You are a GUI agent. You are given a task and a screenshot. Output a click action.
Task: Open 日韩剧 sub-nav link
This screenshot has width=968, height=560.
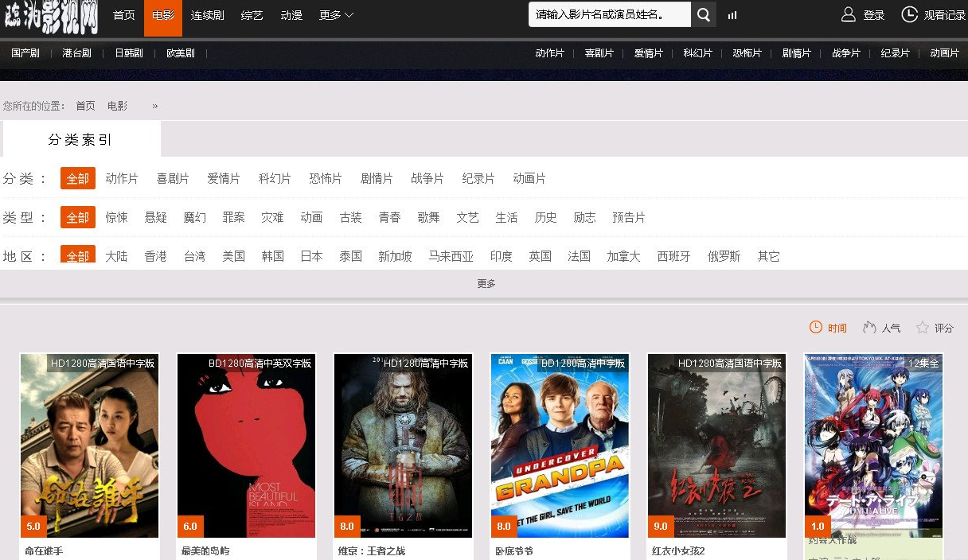pos(129,53)
